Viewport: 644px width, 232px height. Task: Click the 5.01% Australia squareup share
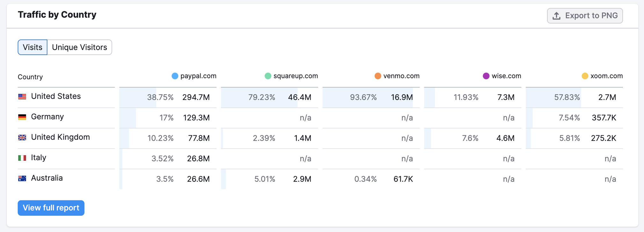click(265, 179)
